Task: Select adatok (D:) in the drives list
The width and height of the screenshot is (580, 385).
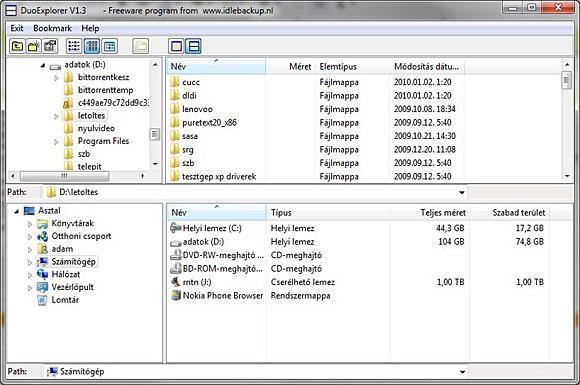Action: (203, 242)
